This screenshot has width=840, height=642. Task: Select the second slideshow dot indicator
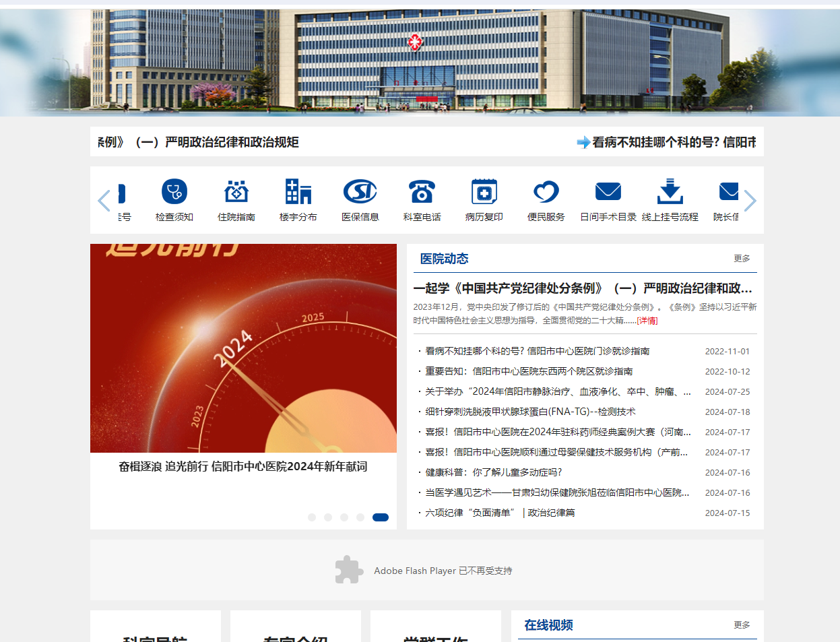coord(328,517)
